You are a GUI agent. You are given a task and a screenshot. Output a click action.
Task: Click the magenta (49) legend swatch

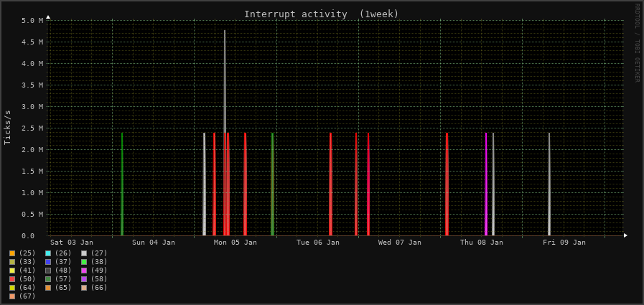pos(84,271)
